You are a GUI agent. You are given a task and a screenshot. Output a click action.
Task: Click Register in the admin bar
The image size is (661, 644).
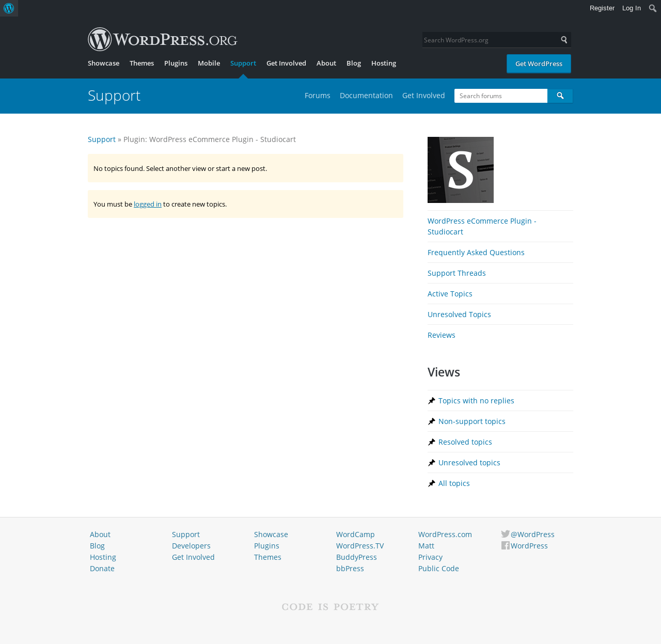tap(602, 8)
